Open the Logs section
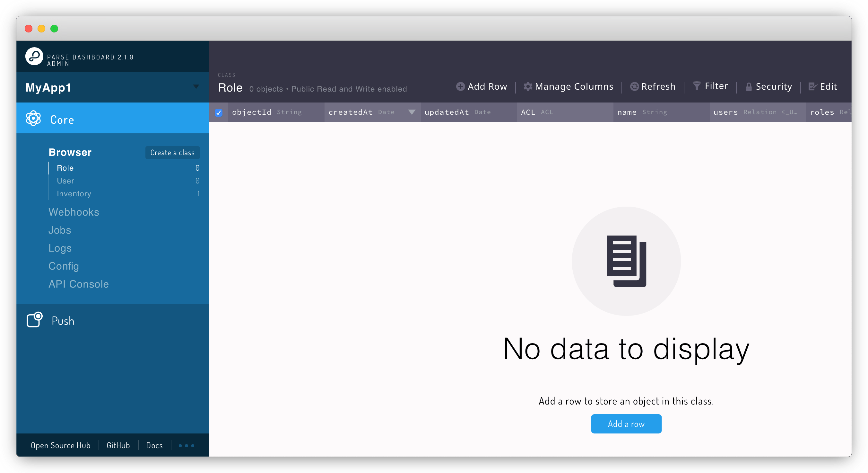868x473 pixels. [x=60, y=248]
